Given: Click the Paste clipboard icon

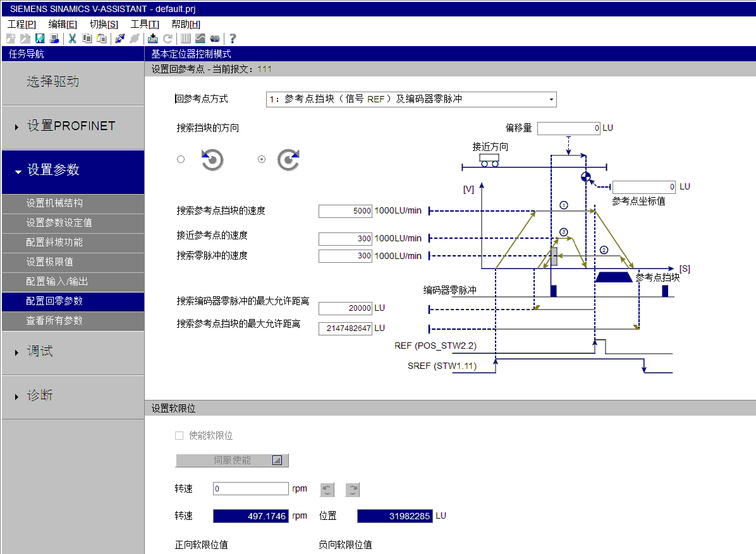Looking at the screenshot, I should pos(101,39).
